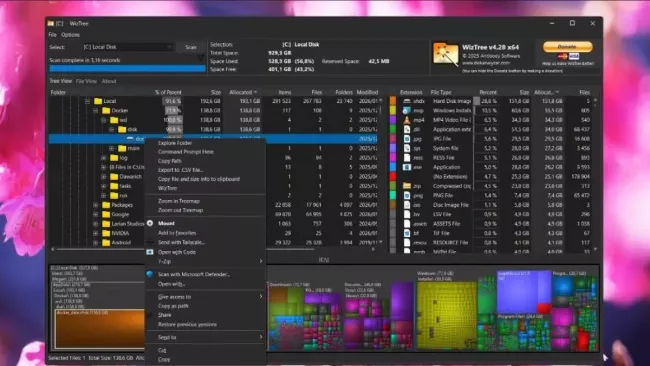Click the purple .mp4 color swatch
Viewport: 650px width, 366px height.
393,120
